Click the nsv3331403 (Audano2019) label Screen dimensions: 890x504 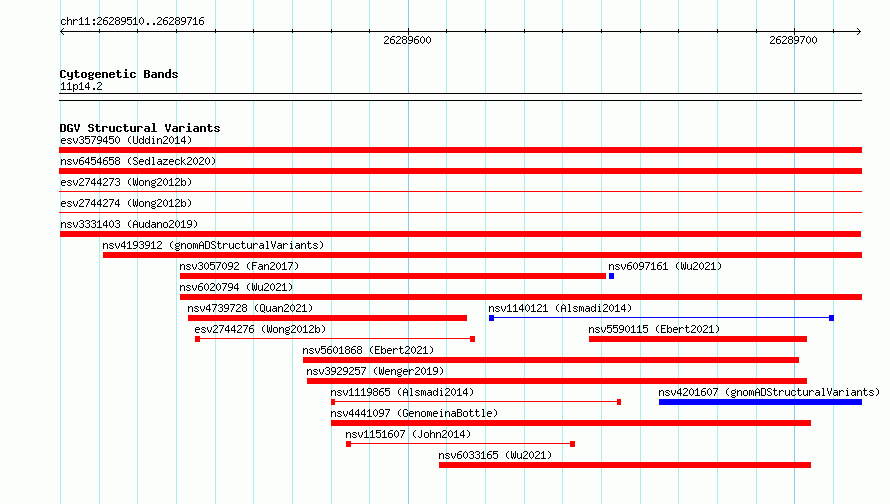[129, 224]
